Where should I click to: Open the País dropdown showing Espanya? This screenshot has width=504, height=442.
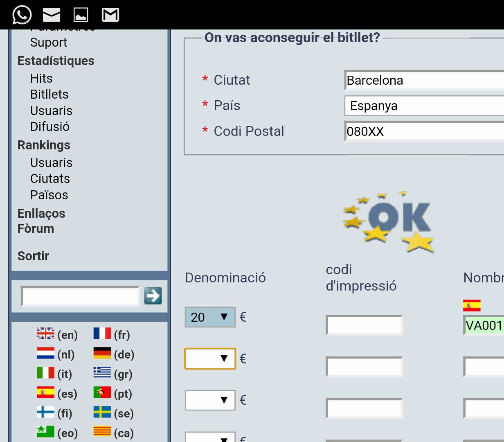coord(424,106)
